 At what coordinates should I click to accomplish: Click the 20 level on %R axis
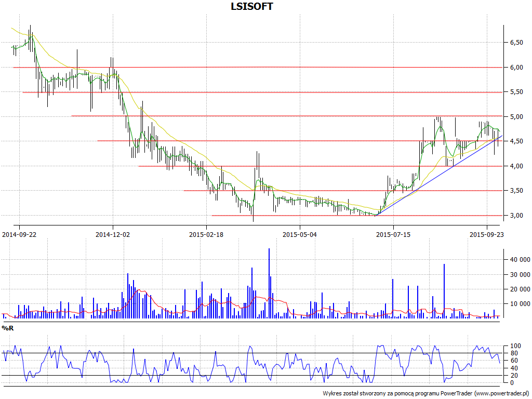[514, 376]
